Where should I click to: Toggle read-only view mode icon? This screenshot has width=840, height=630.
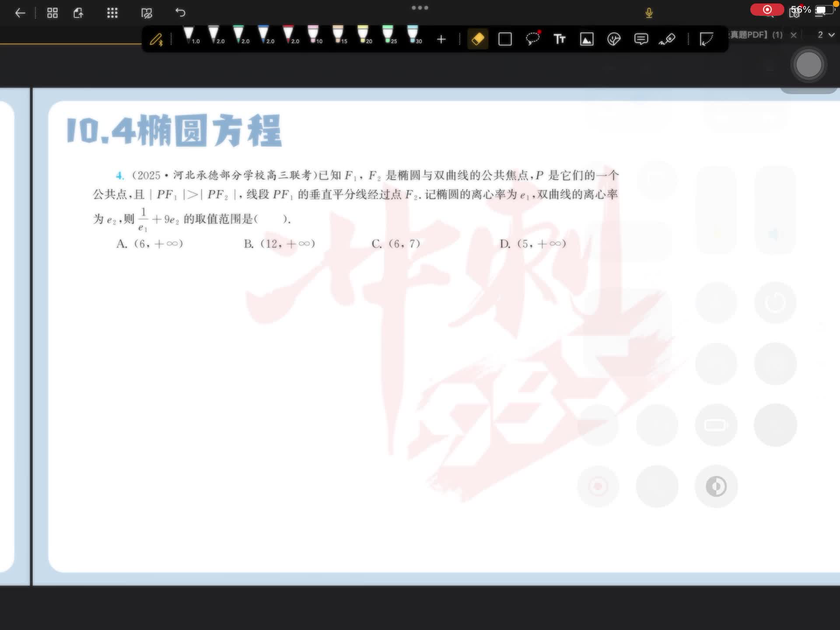(x=147, y=13)
